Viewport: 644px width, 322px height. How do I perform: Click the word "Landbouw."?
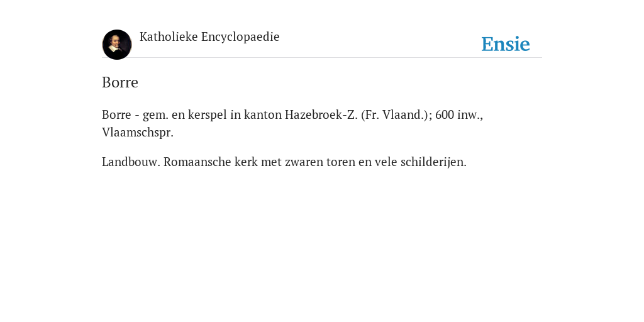[x=131, y=162]
